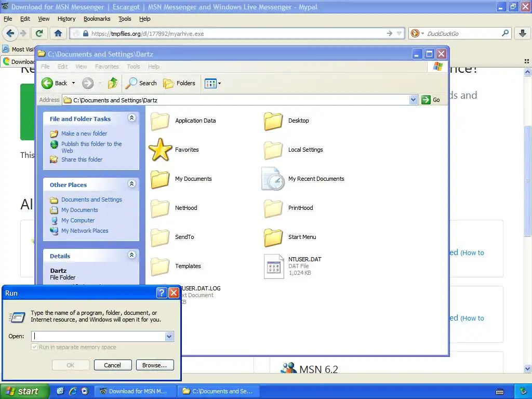Click the DuckDuckGo search magnifier
Viewport: 532px width, 399px height.
point(505,33)
